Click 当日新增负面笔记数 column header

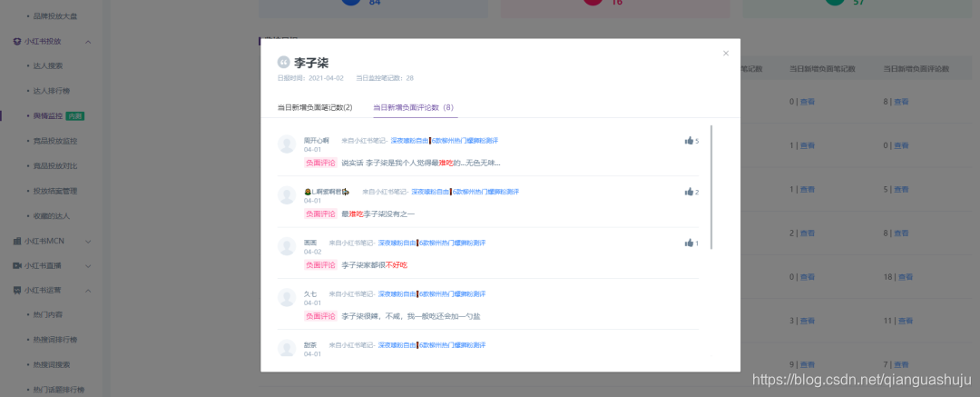822,69
